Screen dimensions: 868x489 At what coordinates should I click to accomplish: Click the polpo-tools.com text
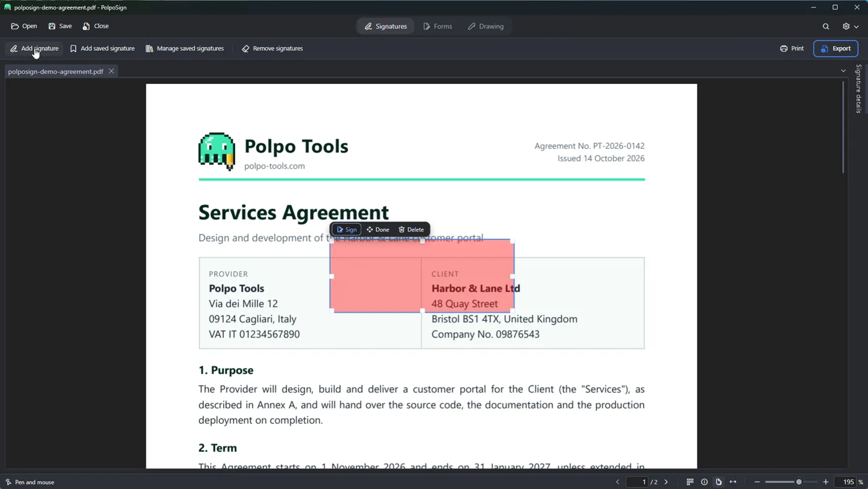pyautogui.click(x=275, y=166)
